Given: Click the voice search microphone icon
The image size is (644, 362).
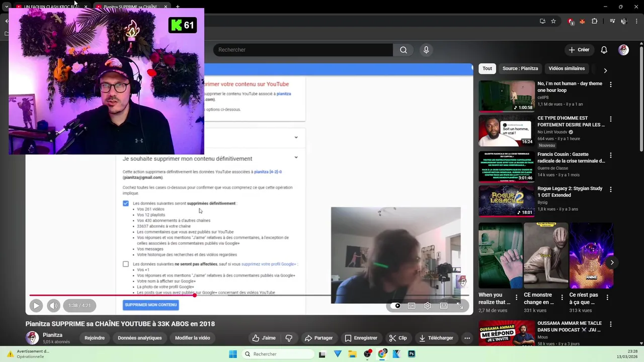Looking at the screenshot, I should [x=426, y=50].
